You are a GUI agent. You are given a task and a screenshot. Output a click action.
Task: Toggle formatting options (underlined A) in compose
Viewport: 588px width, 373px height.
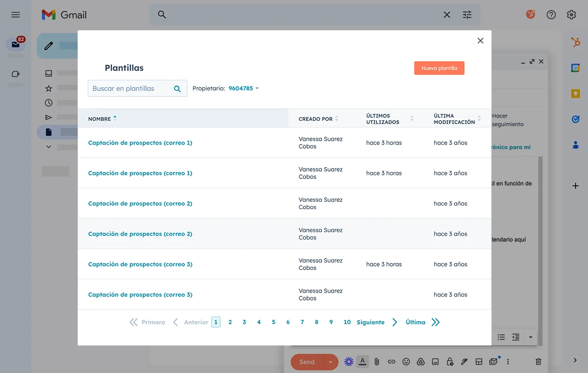[362, 362]
